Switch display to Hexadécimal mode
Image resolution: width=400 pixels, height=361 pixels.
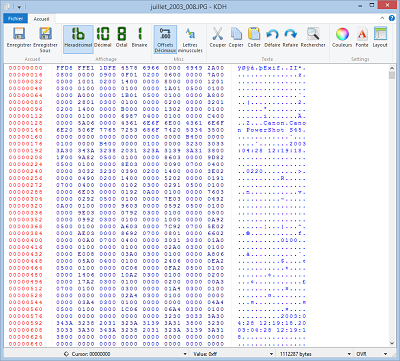click(x=78, y=39)
